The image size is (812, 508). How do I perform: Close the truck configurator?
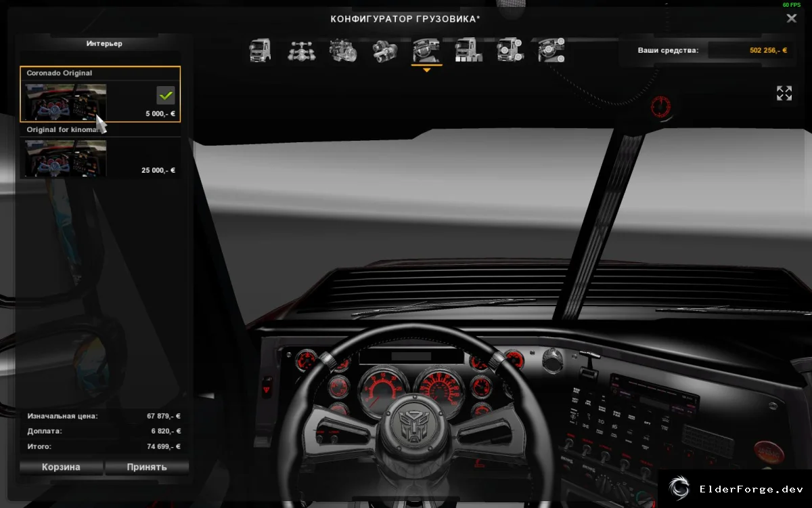[791, 18]
